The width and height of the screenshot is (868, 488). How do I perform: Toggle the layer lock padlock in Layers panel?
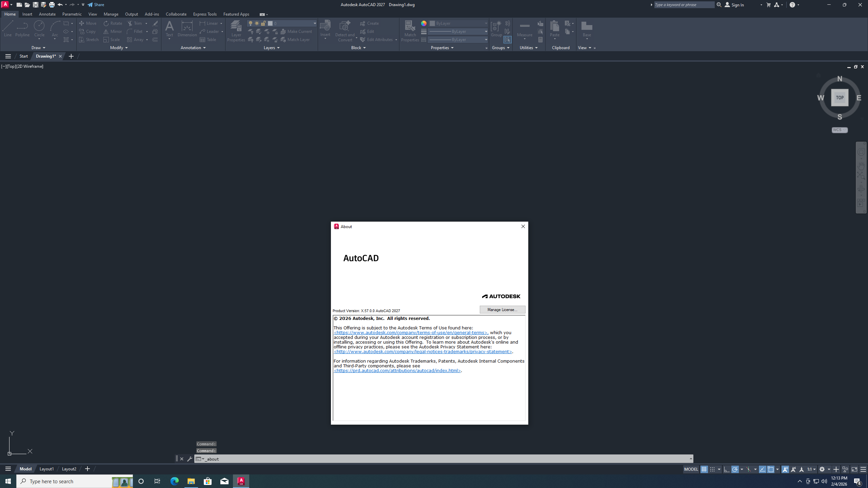264,23
